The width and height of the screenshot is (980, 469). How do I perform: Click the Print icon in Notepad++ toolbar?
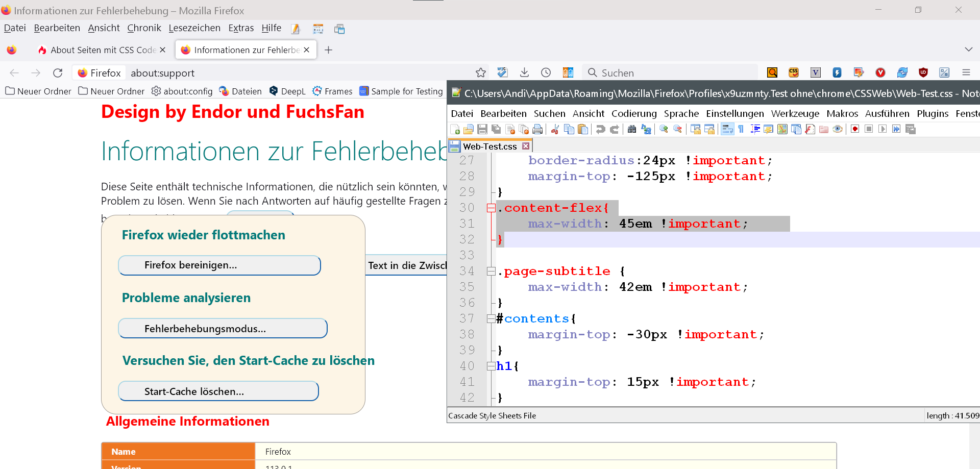coord(537,129)
